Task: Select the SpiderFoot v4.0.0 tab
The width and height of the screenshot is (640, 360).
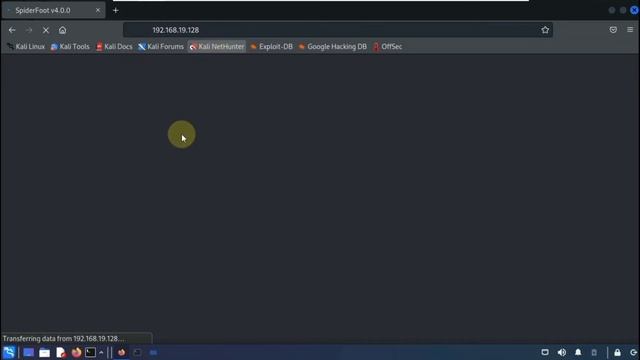Action: pos(53,10)
